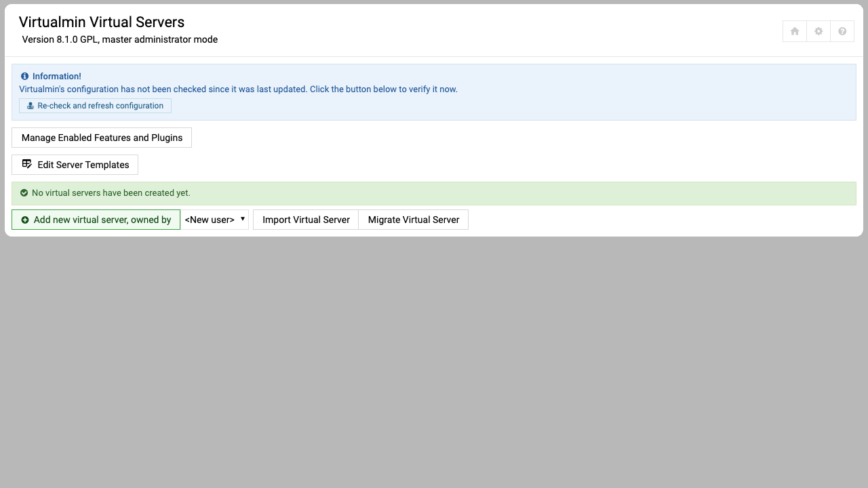The height and width of the screenshot is (488, 868).
Task: Click the Information! heading text
Action: pos(57,77)
